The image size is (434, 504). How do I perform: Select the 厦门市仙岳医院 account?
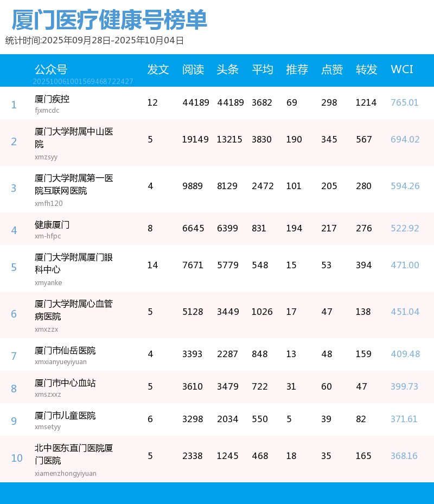click(x=65, y=351)
